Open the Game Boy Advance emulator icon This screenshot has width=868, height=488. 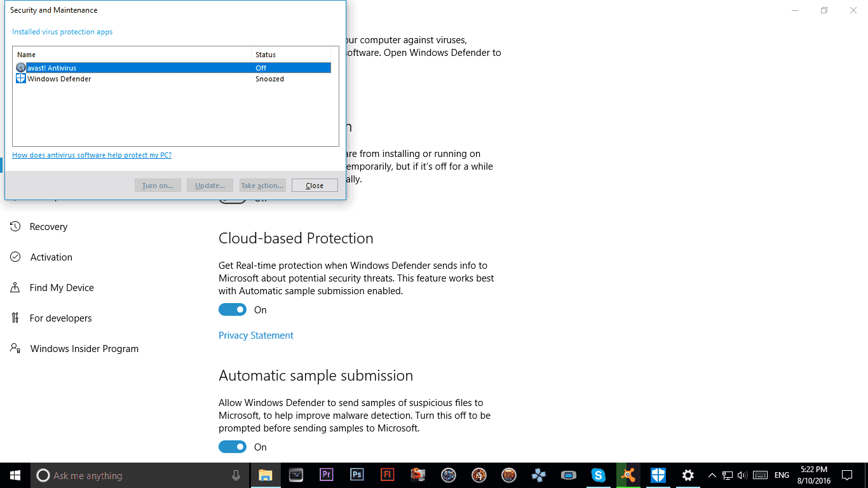[x=568, y=475]
